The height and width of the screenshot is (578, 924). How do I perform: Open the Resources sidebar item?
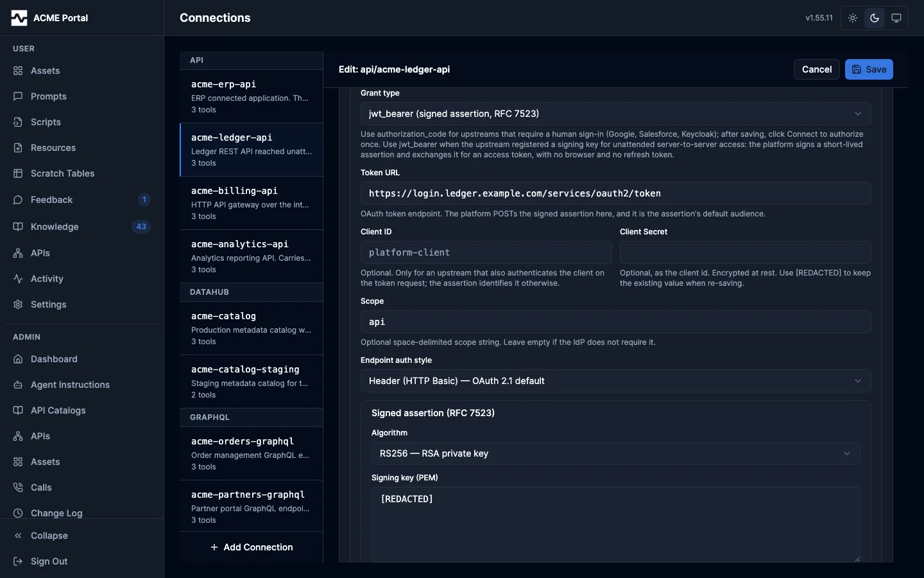pyautogui.click(x=81, y=148)
